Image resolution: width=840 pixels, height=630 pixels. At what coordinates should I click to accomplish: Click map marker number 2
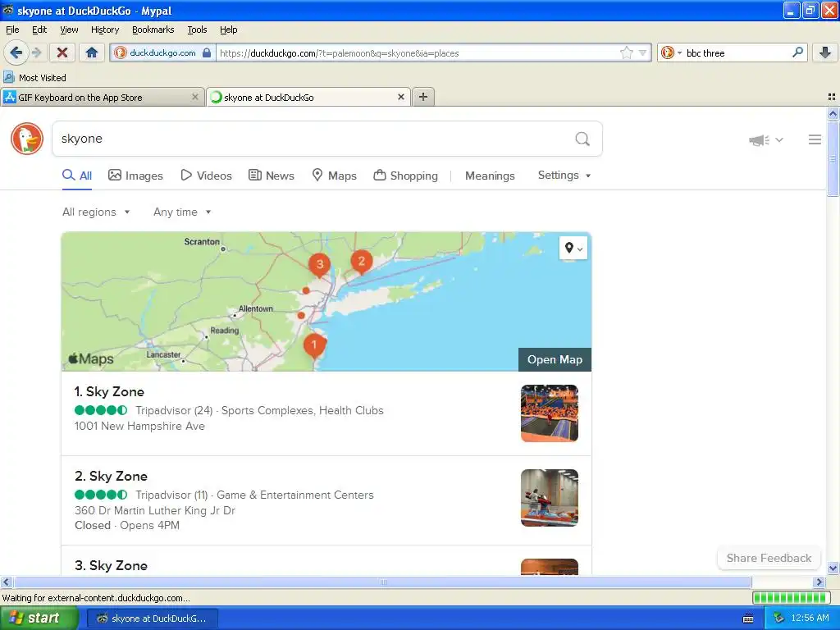click(x=362, y=262)
